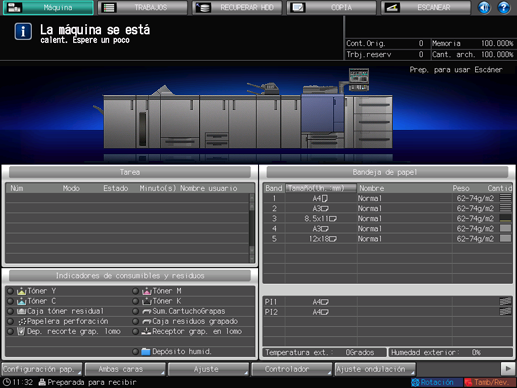The image size is (517, 388).
Task: Select tray 5 row with 12x18 paper
Action: 388,239
